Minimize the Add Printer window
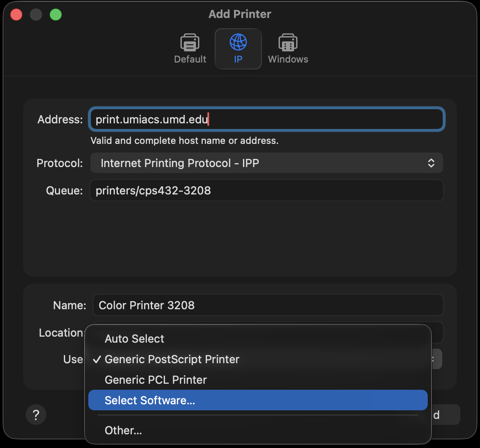The image size is (480, 448). (36, 15)
